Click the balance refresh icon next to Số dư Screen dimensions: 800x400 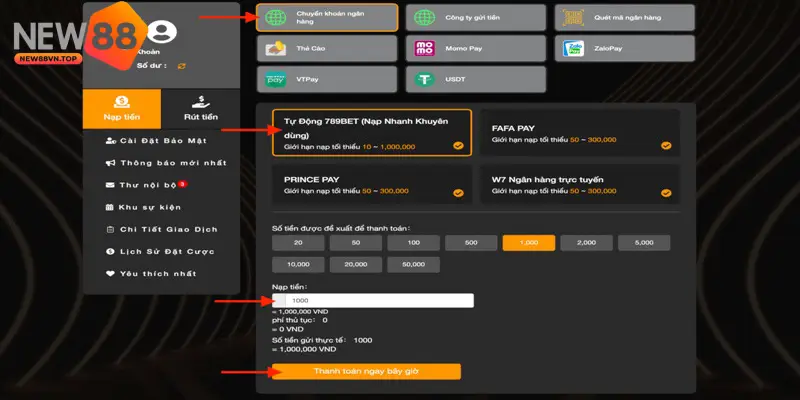(x=181, y=65)
